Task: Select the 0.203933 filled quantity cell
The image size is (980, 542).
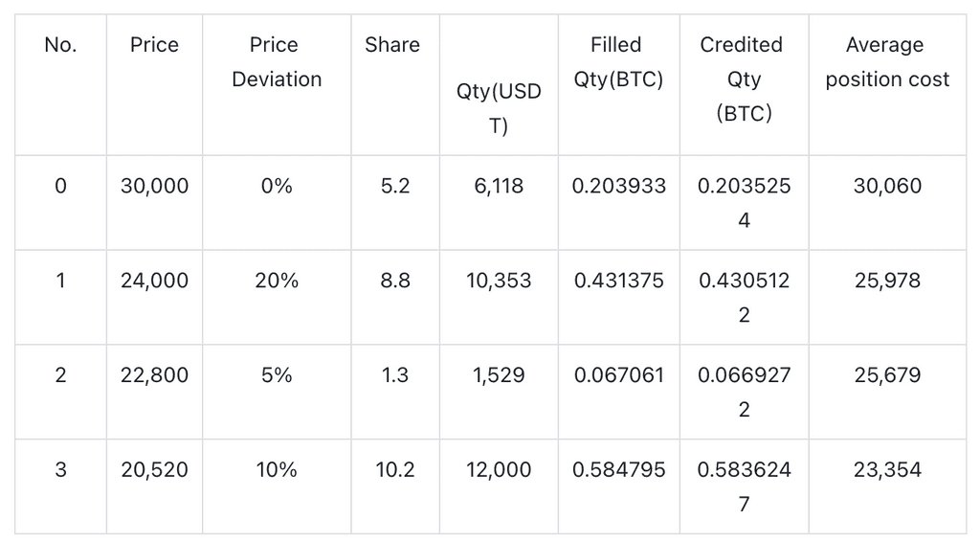Action: click(618, 186)
